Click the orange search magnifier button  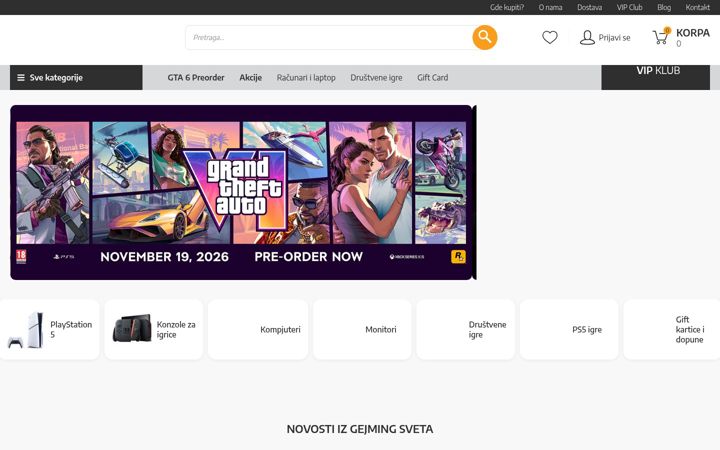pyautogui.click(x=484, y=37)
